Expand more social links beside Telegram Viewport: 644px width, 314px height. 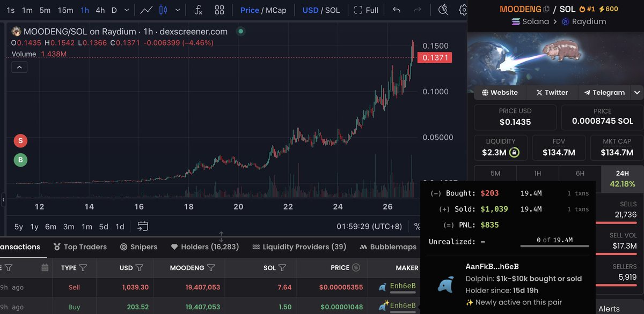coord(637,93)
